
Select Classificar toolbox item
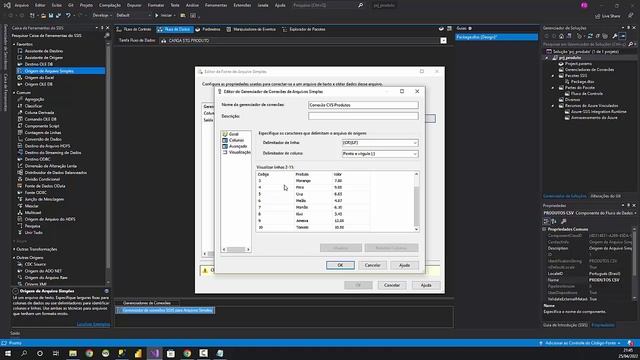point(33,106)
